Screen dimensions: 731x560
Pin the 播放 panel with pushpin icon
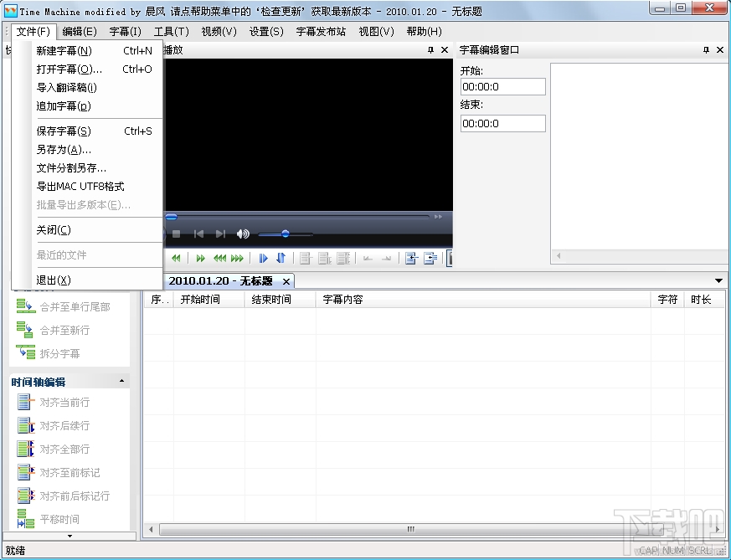coord(430,50)
